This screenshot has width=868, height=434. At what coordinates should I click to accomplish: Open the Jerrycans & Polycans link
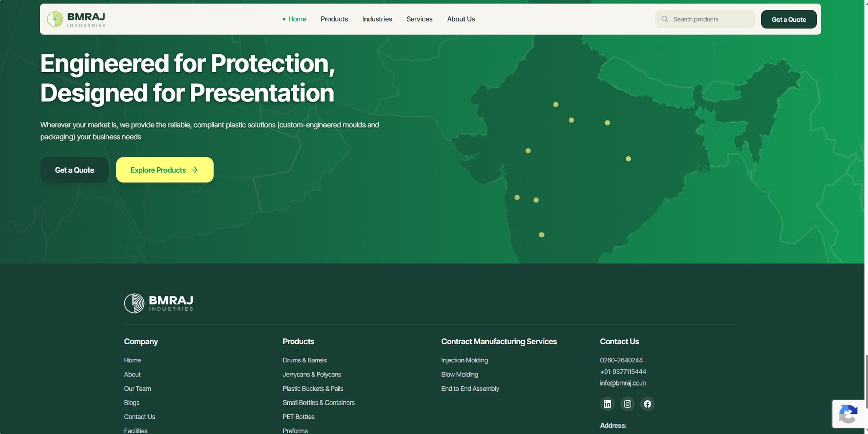(312, 374)
